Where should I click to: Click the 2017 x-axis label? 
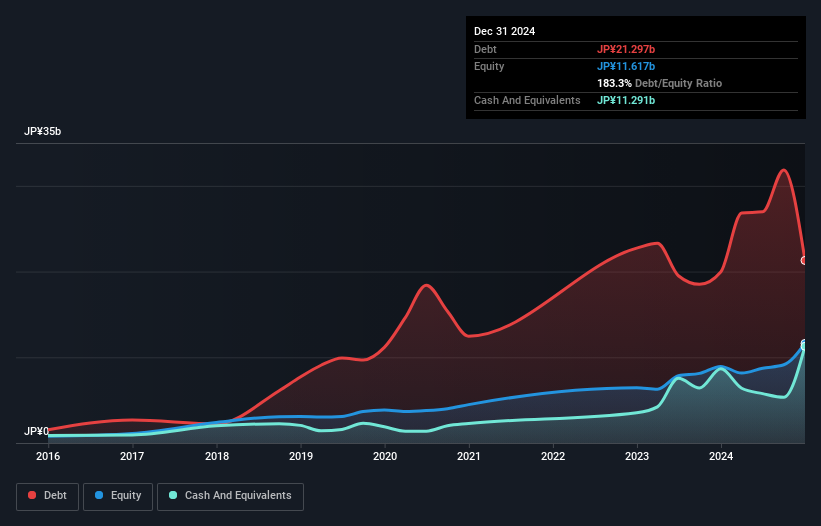tap(132, 456)
